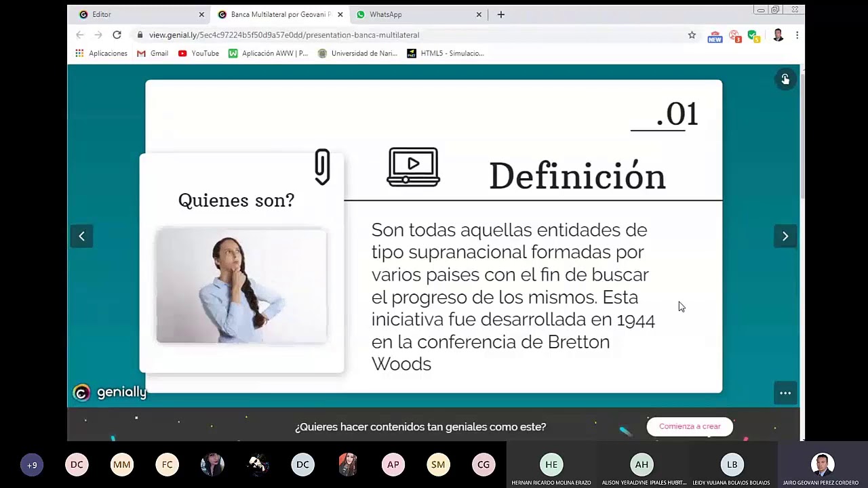Select Jairo Geovani Perez Cordero's video tile
The image size is (868, 488).
[822, 465]
